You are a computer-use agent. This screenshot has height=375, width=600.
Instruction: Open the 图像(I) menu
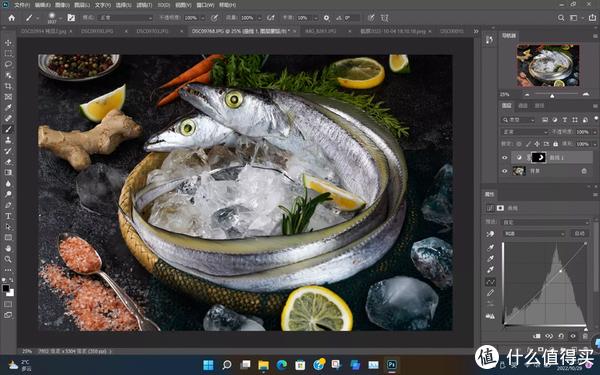coord(63,5)
